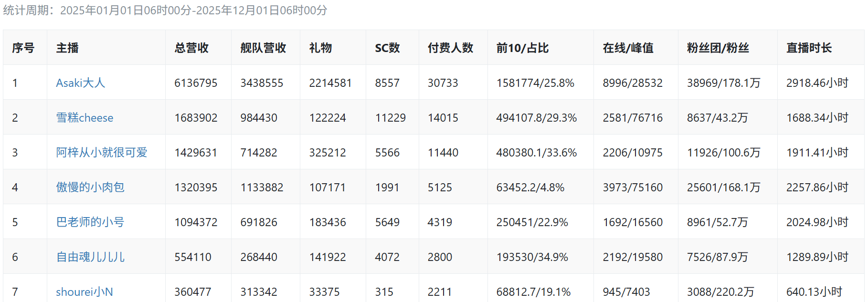Select the 前10/占比 column header

click(x=522, y=48)
